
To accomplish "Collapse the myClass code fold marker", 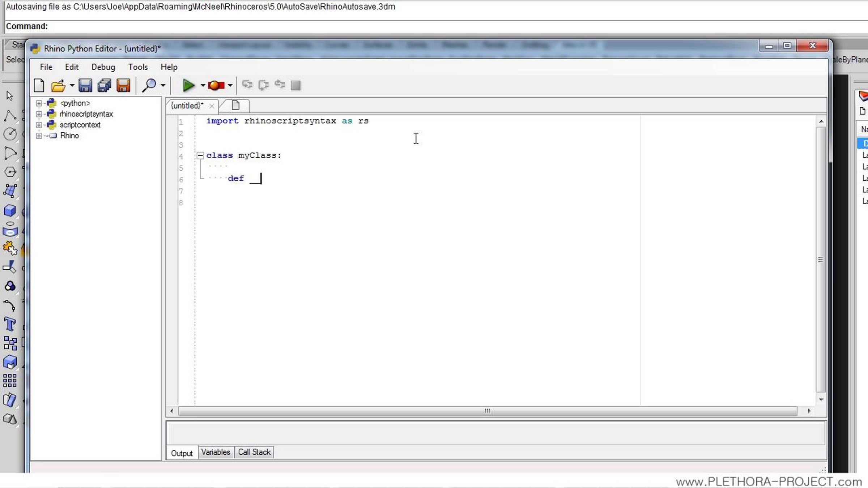I will point(200,155).
